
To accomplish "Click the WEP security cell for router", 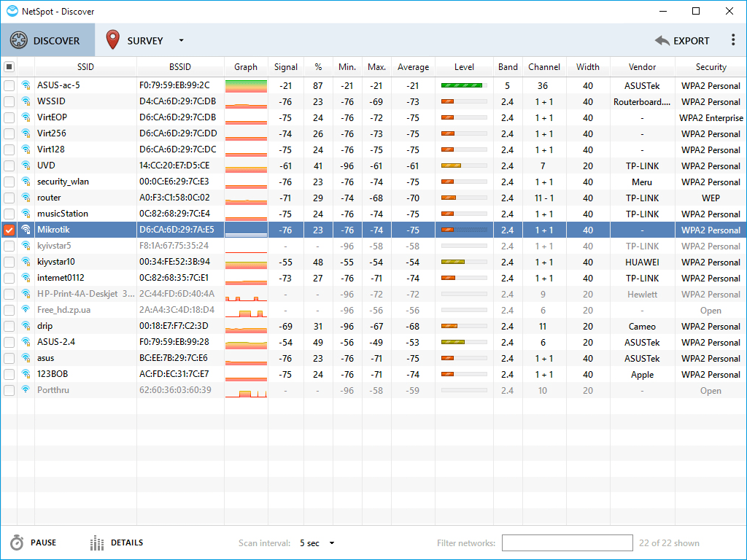I will point(711,198).
